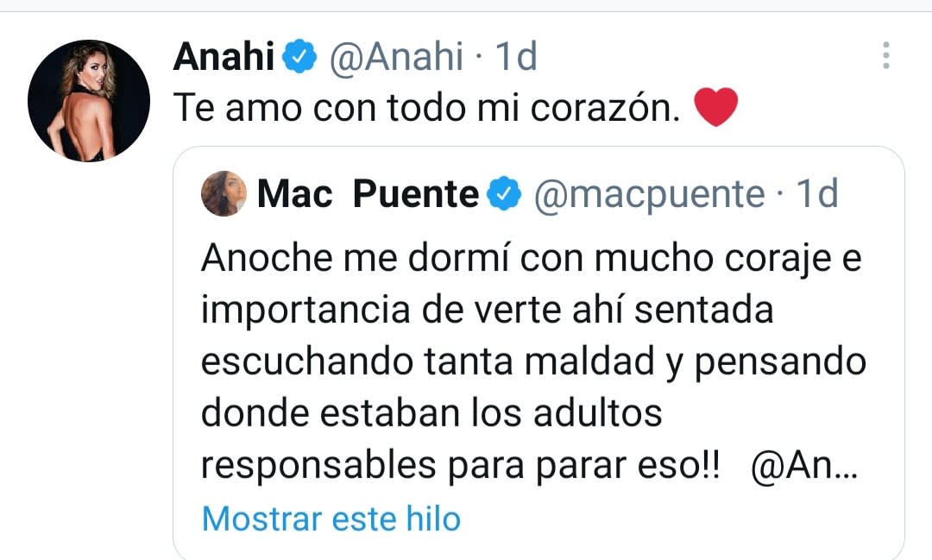Open the three-dot more options menu
The image size is (932, 560).
[885, 56]
